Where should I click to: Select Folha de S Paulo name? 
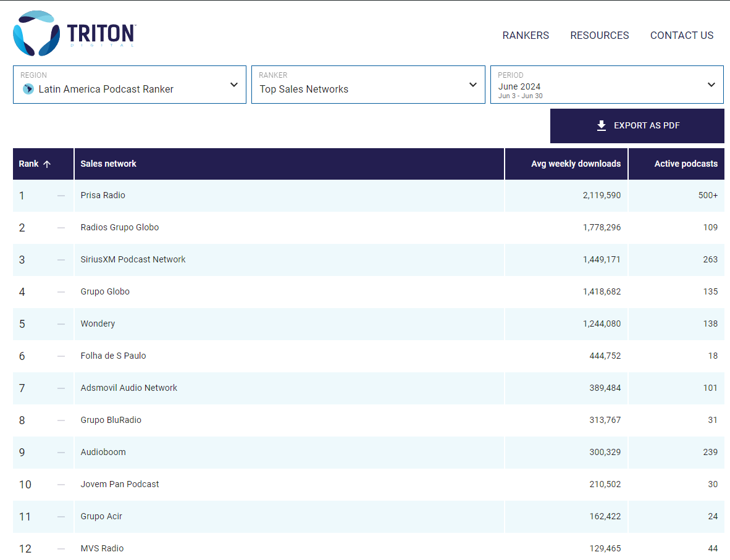point(113,356)
